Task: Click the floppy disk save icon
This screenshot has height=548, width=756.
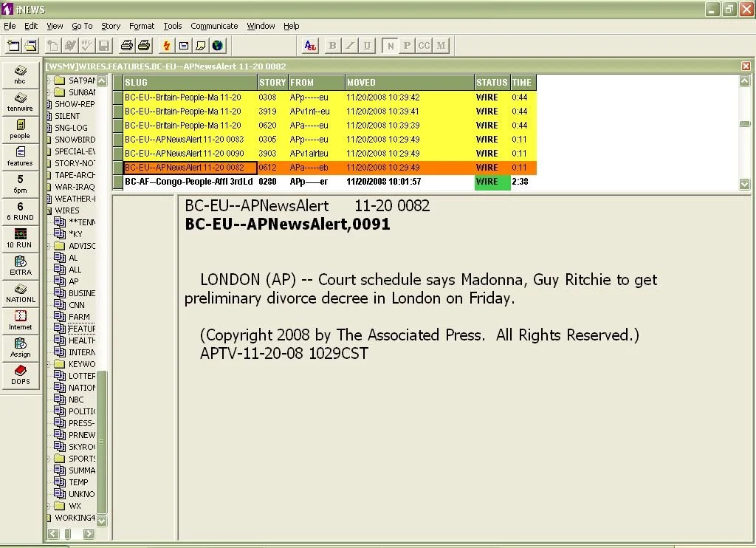Action: tap(104, 46)
